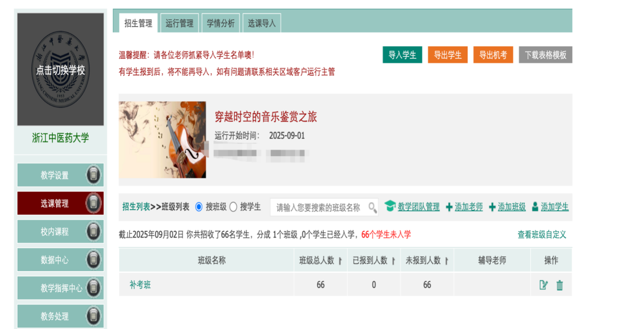Click the plus icon next to 添加班级
Screen dimensions: 644x329
click(492, 207)
